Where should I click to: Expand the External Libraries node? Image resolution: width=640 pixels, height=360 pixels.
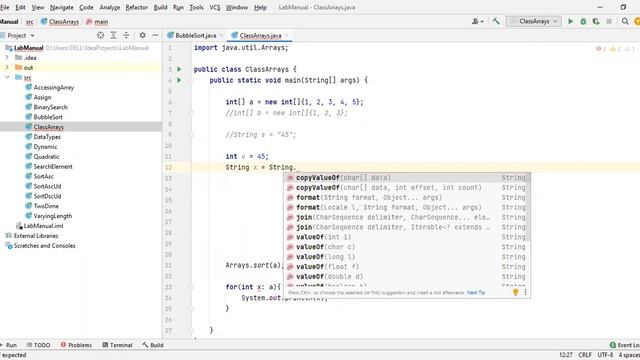[x=36, y=236]
